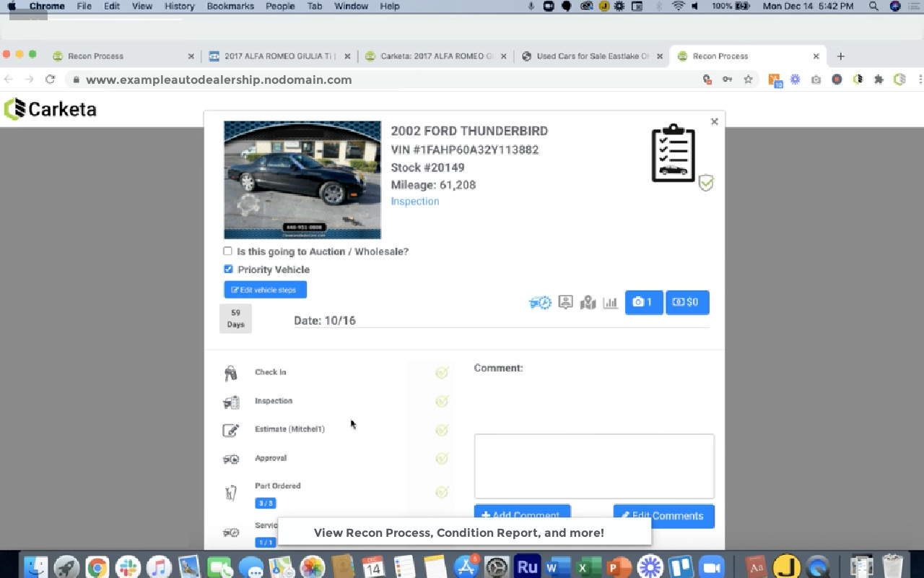Screen dimensions: 924x578
Task: Open Zoom from the Dock
Action: click(x=712, y=566)
